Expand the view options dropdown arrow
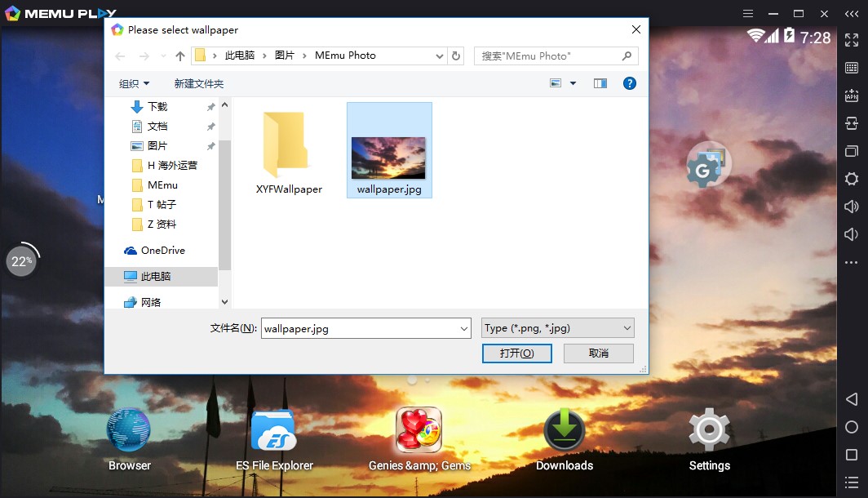The height and width of the screenshot is (498, 868). (x=573, y=83)
